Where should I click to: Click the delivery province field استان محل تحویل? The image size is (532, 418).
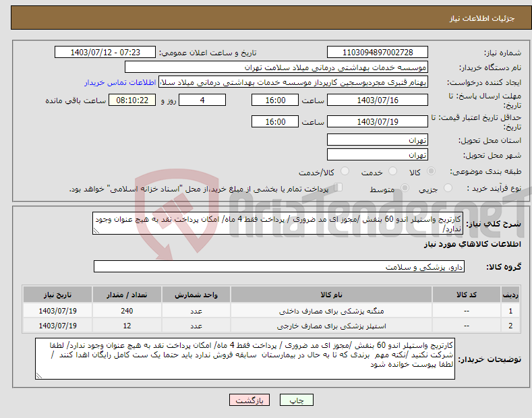click(x=378, y=140)
